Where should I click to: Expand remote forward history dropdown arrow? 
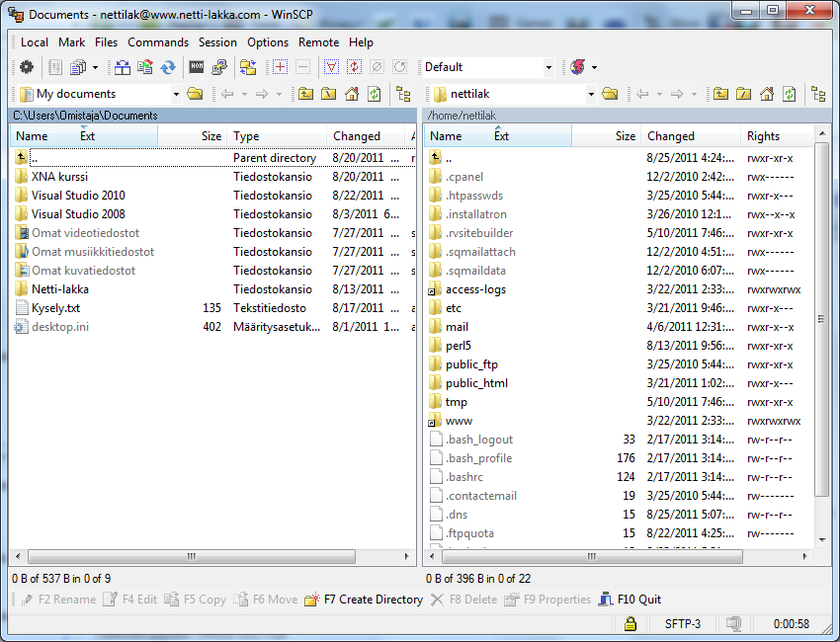click(x=694, y=94)
